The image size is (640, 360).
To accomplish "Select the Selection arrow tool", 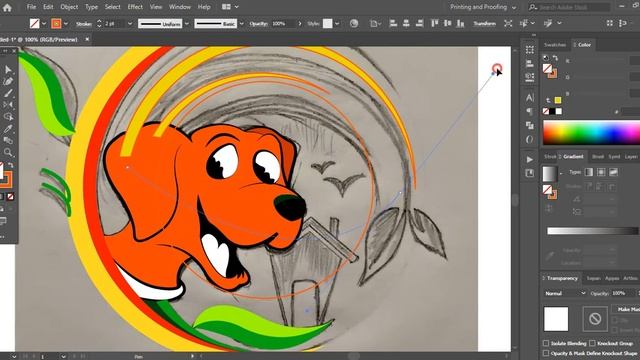I will [x=8, y=69].
